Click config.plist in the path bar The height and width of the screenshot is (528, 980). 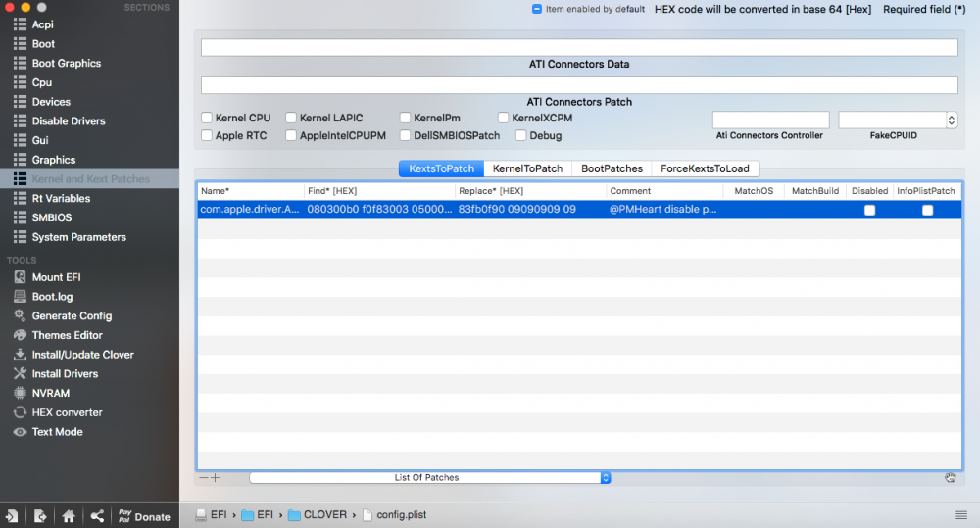(x=394, y=515)
